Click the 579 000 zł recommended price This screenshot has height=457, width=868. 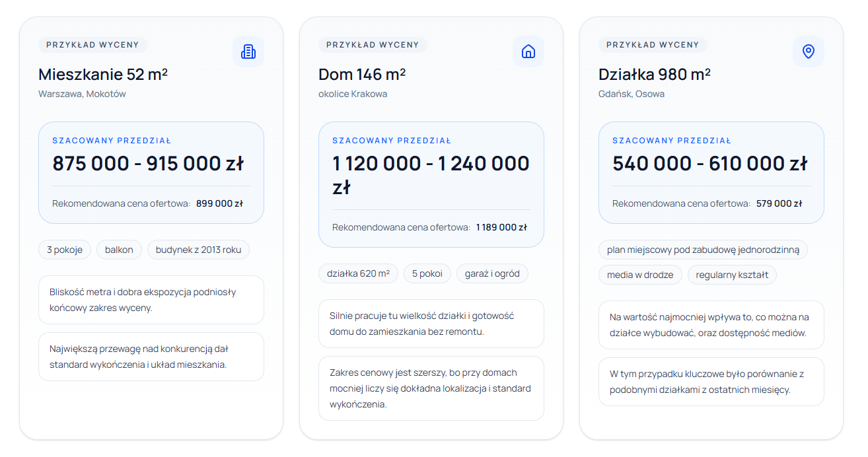tap(779, 203)
